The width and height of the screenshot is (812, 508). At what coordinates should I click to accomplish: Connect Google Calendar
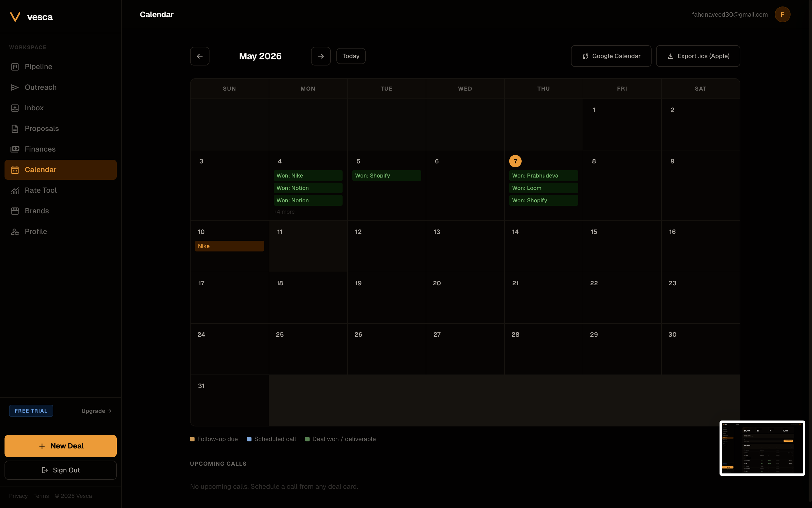[x=611, y=56]
